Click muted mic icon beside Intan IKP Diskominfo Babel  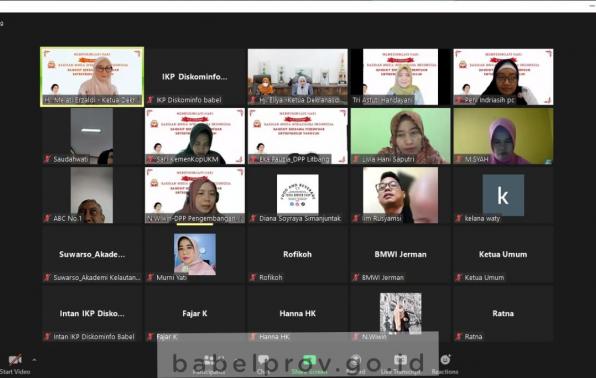pyautogui.click(x=48, y=337)
